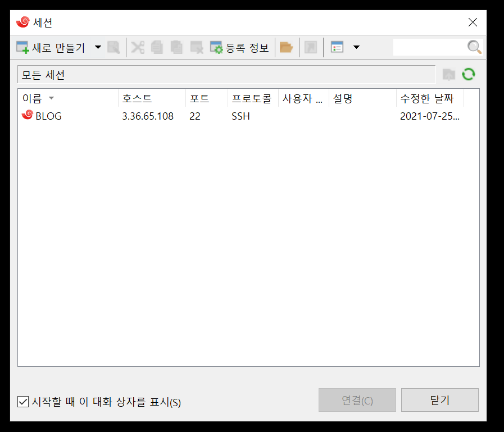Click the 모든 세션 path bar
The width and height of the screenshot is (504, 432).
[x=226, y=75]
